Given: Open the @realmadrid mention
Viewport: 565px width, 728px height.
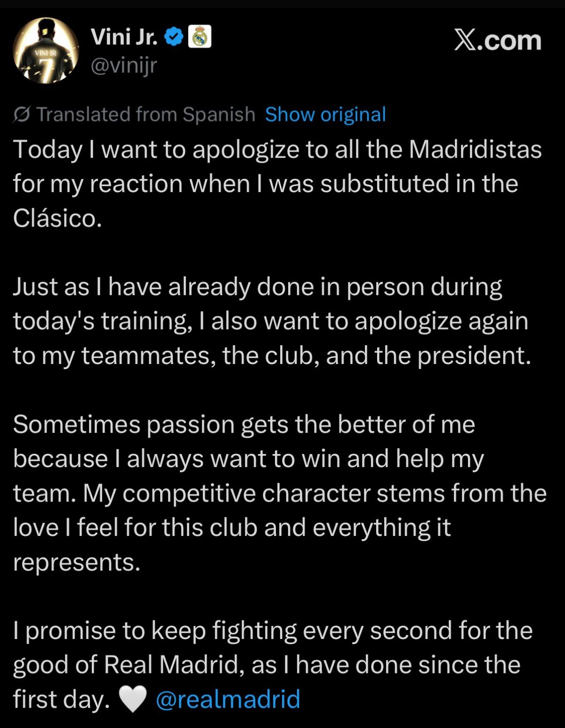Looking at the screenshot, I should tap(228, 699).
